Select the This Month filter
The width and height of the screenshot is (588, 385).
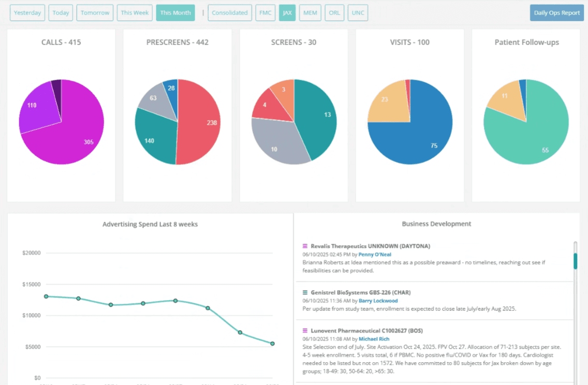175,13
